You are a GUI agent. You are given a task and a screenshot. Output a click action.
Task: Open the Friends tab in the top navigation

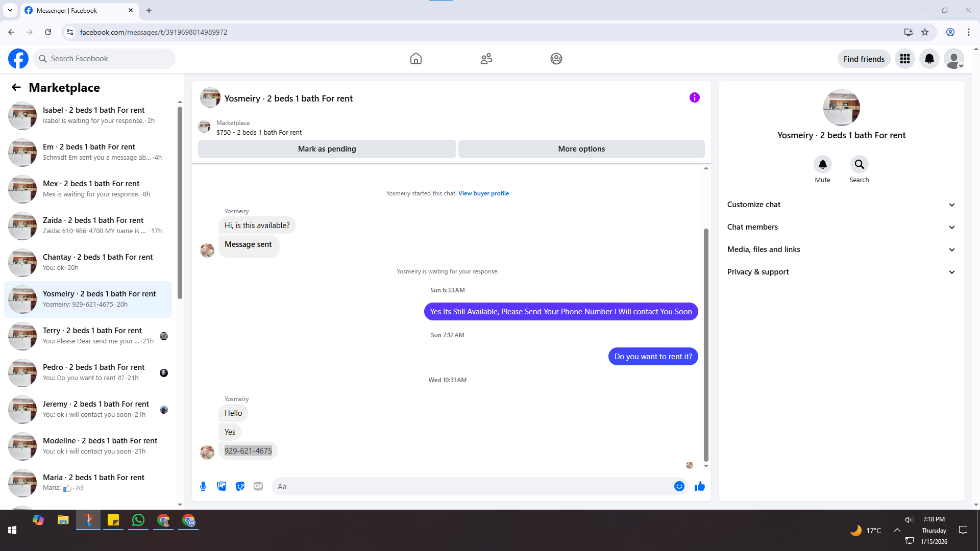(x=486, y=59)
